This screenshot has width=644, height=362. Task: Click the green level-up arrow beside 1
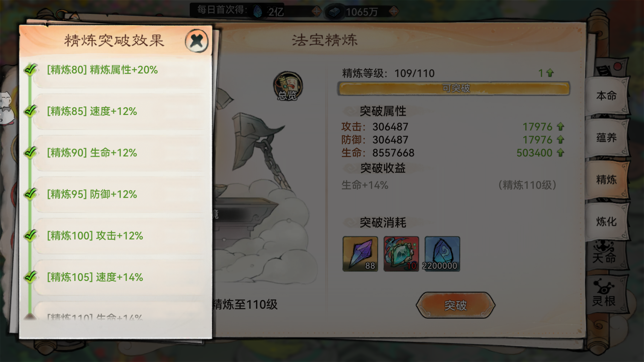tap(550, 73)
